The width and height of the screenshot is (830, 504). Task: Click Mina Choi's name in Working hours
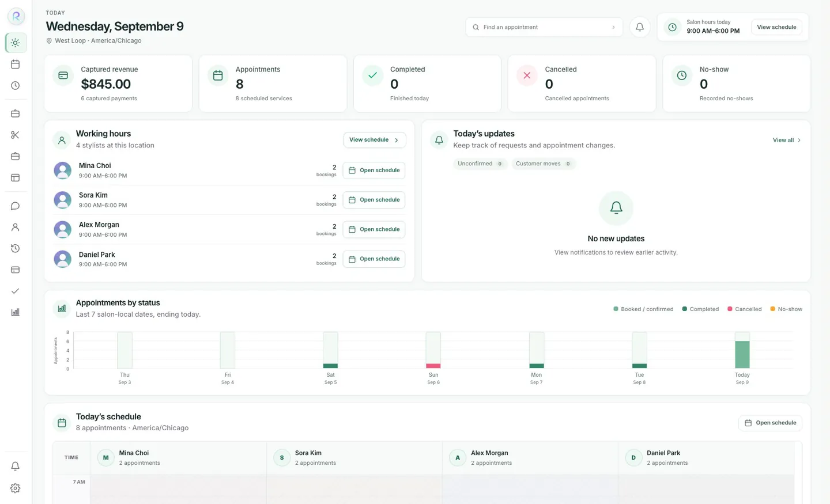tap(95, 166)
